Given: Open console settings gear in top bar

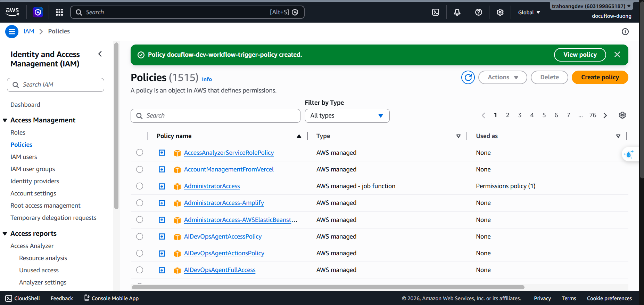Looking at the screenshot, I should 500,12.
